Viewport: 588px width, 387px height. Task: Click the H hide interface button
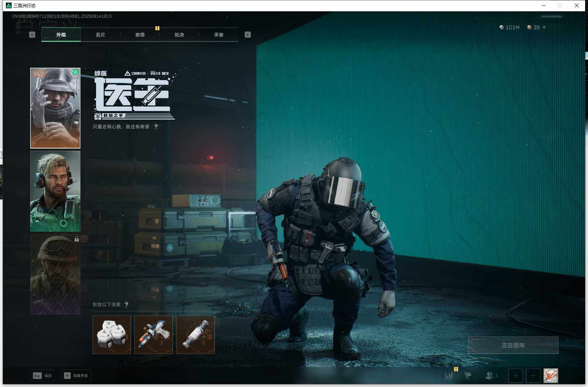click(x=76, y=375)
